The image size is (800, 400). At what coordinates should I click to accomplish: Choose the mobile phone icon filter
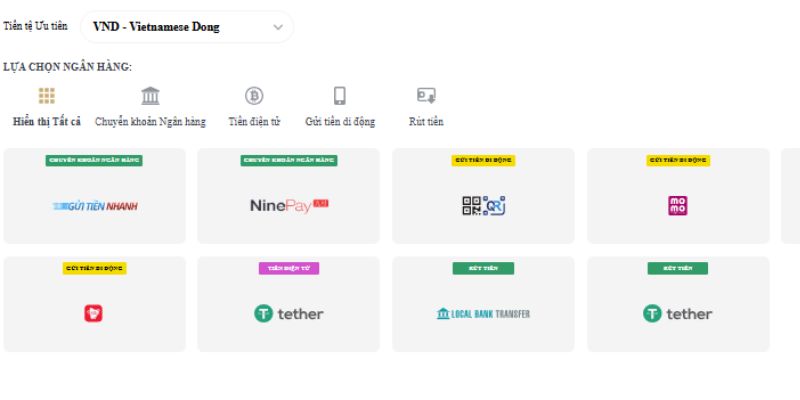pyautogui.click(x=340, y=96)
